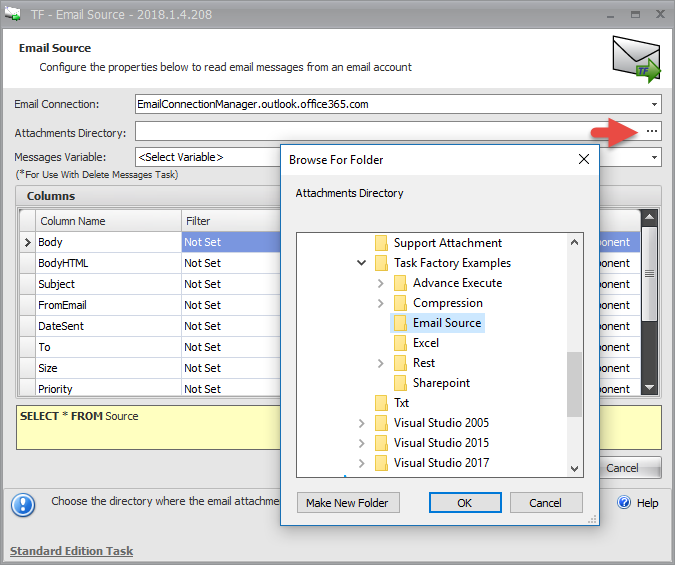Viewport: 675px width, 565px height.
Task: Expand the Advance Execute folder node
Action: coord(381,283)
